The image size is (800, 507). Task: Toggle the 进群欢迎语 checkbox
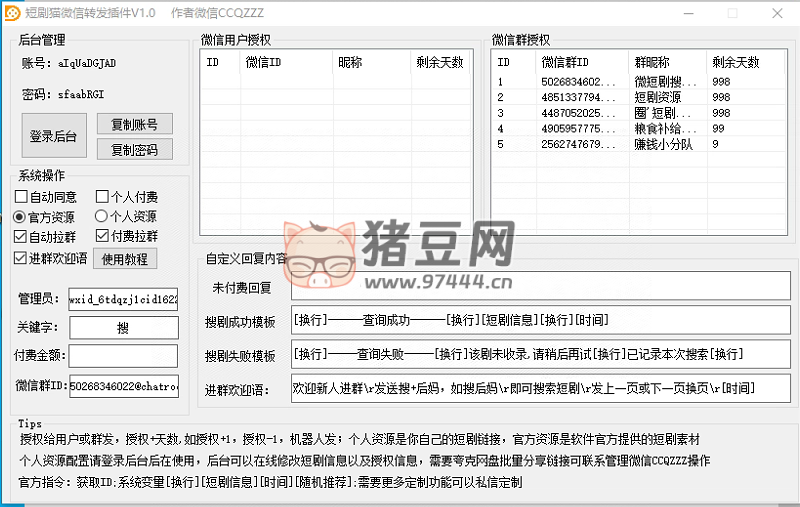(x=21, y=258)
